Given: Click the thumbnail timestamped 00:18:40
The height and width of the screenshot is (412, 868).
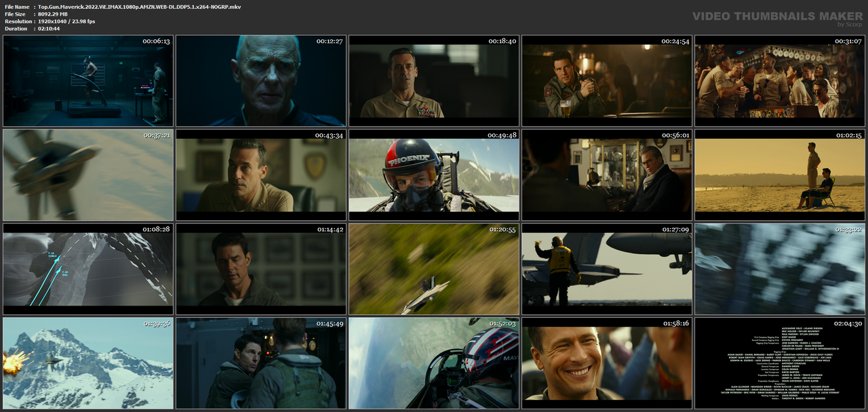Looking at the screenshot, I should tap(434, 81).
